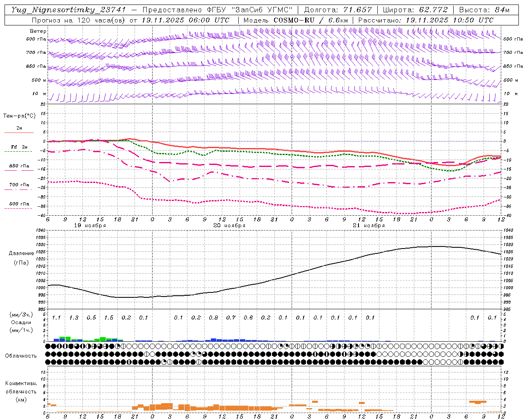The image size is (525, 420).
Task: Click the '21 ноября' date label
Action: 369,225
